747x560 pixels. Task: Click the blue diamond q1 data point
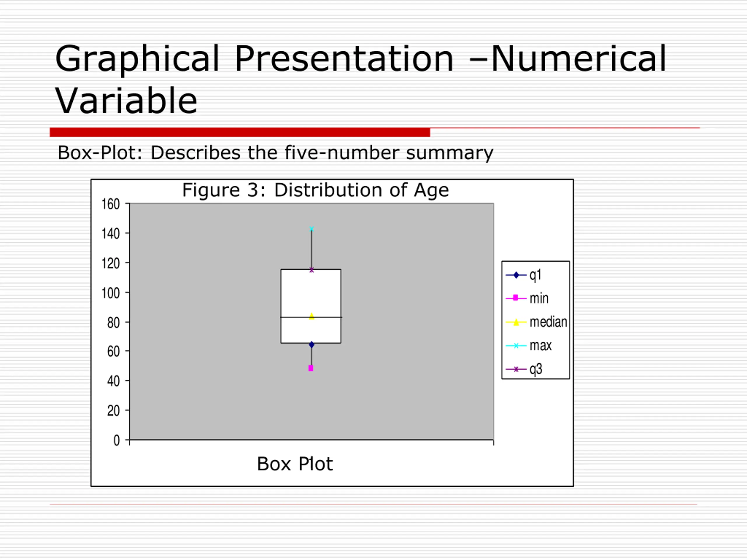pos(312,345)
